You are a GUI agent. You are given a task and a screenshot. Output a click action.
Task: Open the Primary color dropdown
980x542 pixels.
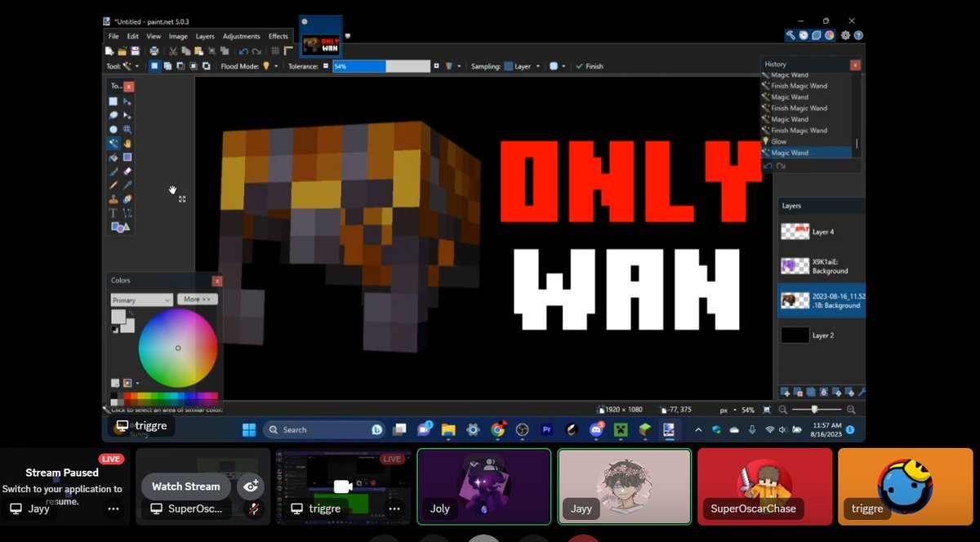point(142,300)
